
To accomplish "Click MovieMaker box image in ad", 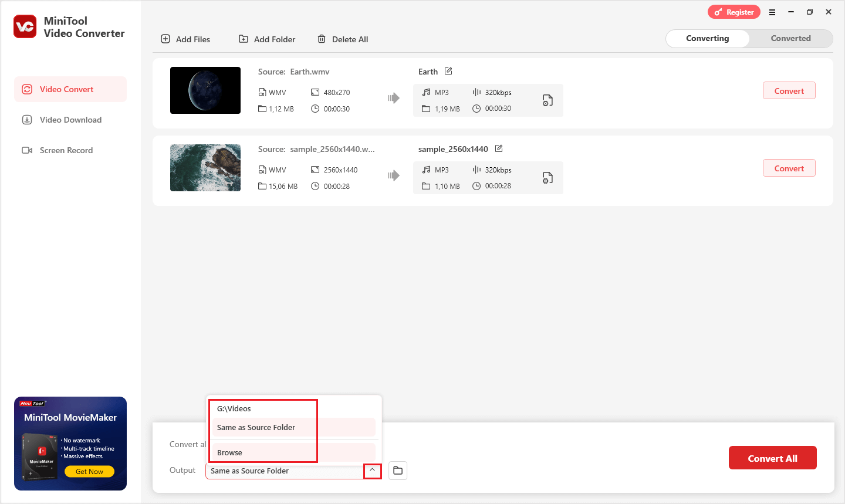I will click(40, 456).
